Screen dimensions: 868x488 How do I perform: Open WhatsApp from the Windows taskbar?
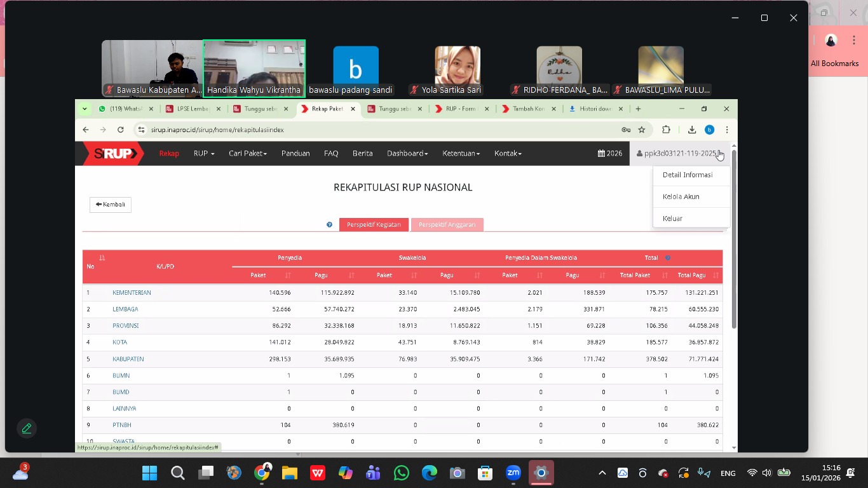pos(401,473)
